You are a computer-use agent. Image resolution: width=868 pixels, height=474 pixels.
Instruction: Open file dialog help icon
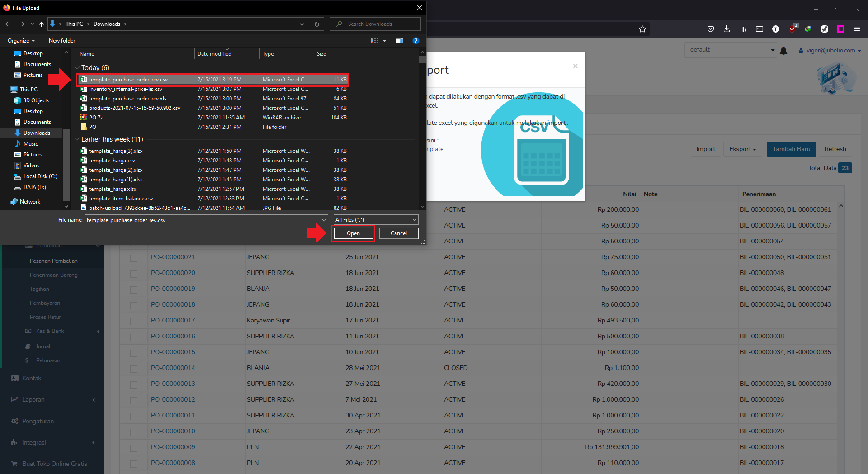(416, 41)
